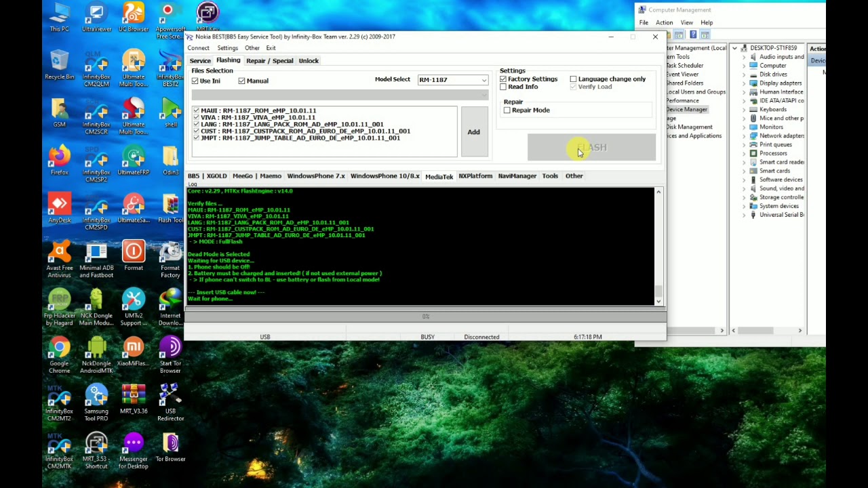Switch to the Unlock tab
The width and height of the screenshot is (868, 488).
[309, 61]
